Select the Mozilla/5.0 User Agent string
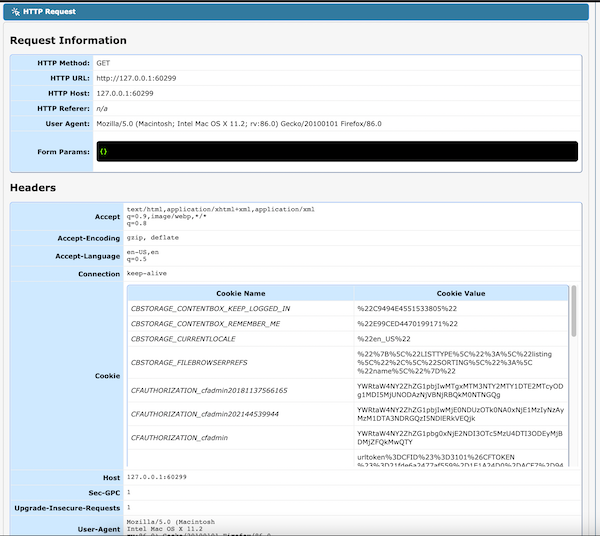600x536 pixels. 239,124
